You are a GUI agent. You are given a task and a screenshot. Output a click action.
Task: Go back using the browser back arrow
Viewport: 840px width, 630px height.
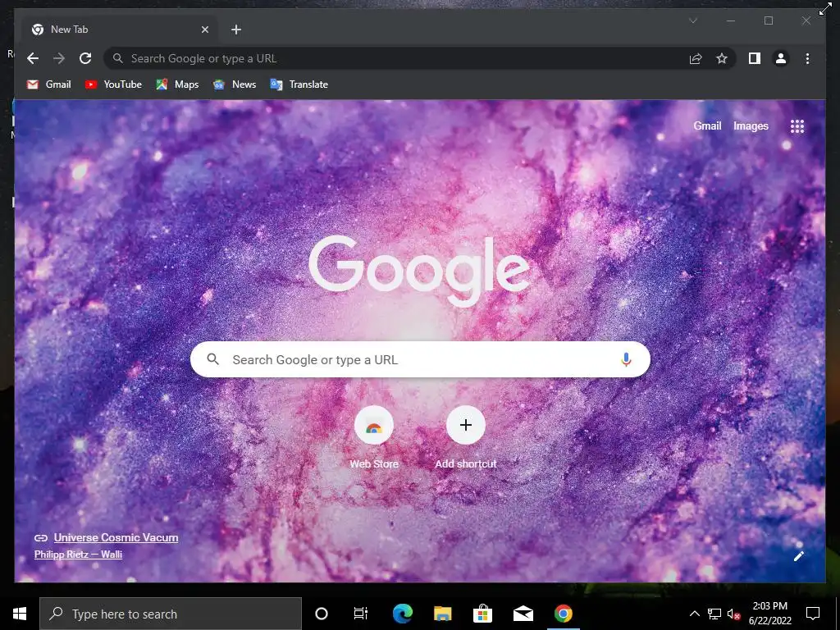click(33, 58)
